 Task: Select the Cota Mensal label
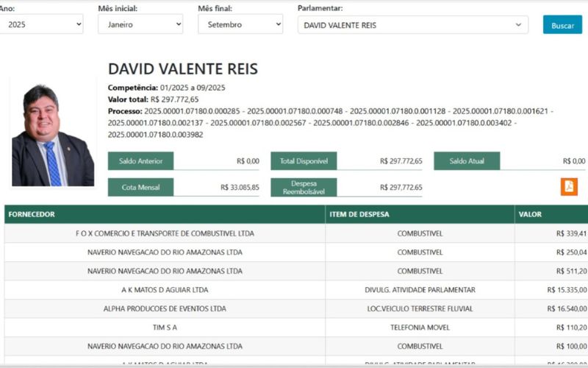140,187
